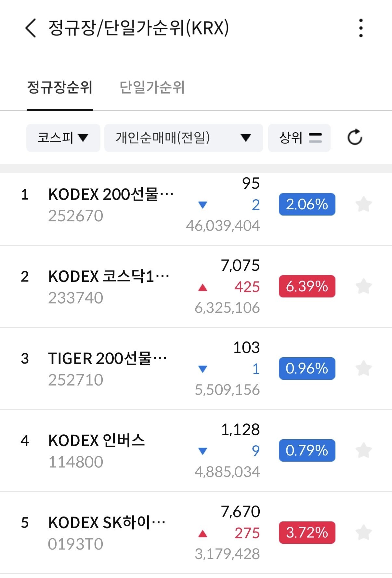Expand the 코스피 market dropdown

(63, 138)
